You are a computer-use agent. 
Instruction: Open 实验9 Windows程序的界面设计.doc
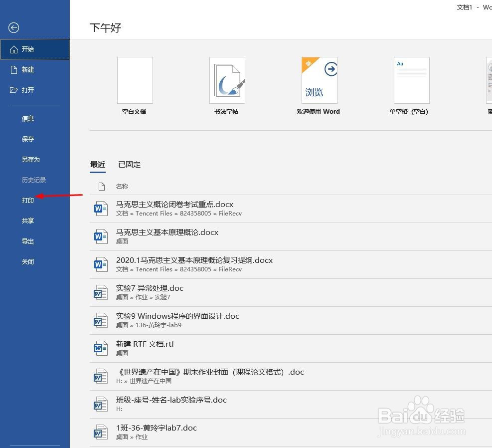point(291,321)
